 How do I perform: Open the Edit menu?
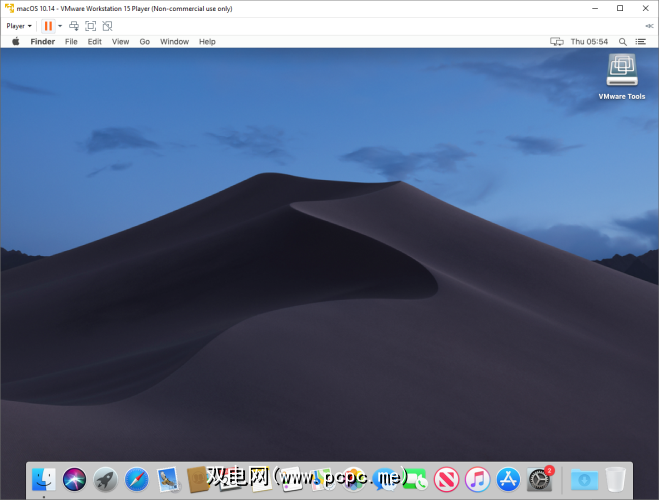(x=95, y=42)
